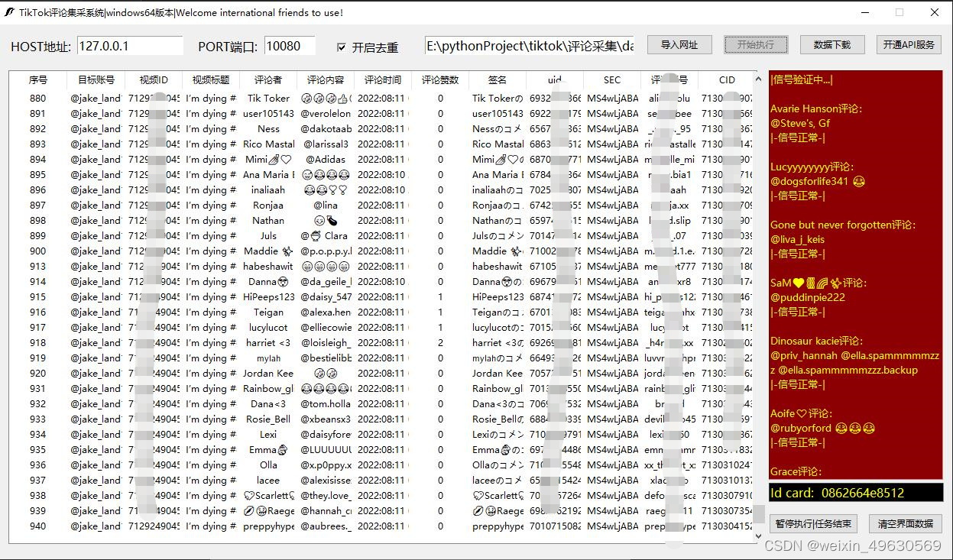953x560 pixels.
Task: Click the PORT端口 input field
Action: [x=290, y=46]
